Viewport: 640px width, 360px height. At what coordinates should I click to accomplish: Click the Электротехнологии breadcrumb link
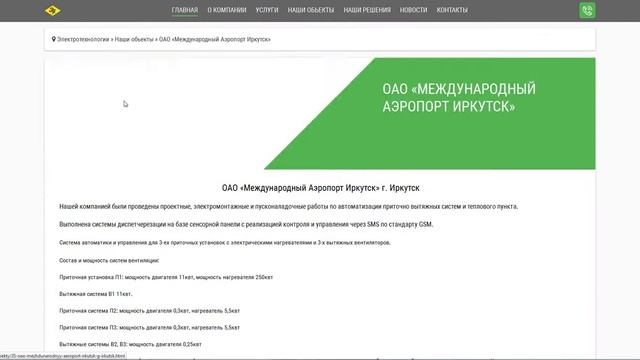point(83,40)
